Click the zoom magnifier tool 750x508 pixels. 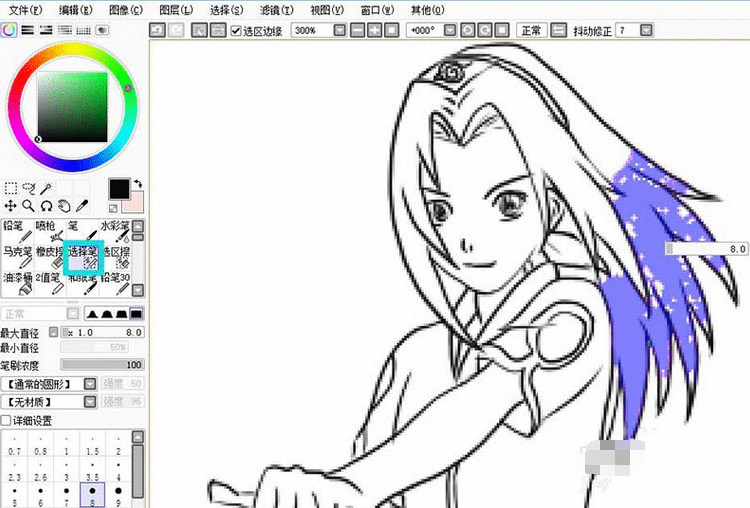(x=29, y=205)
